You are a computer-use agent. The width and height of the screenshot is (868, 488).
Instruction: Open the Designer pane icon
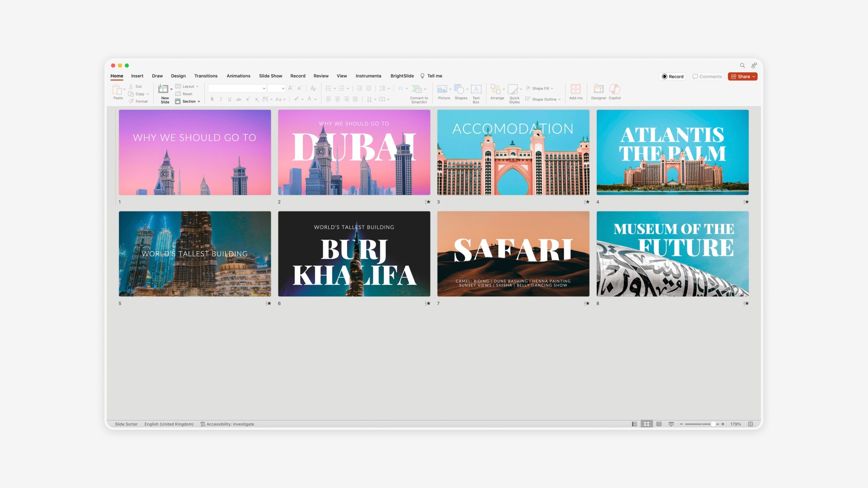[x=598, y=89]
